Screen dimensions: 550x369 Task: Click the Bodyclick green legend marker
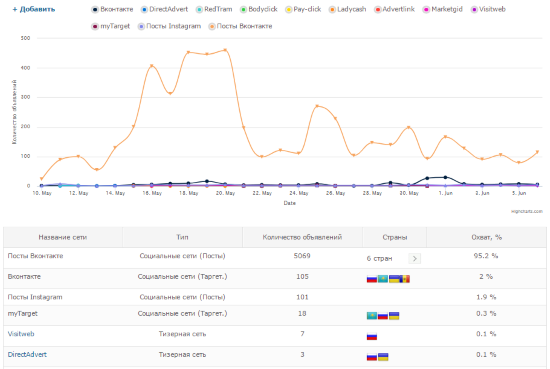pos(243,9)
